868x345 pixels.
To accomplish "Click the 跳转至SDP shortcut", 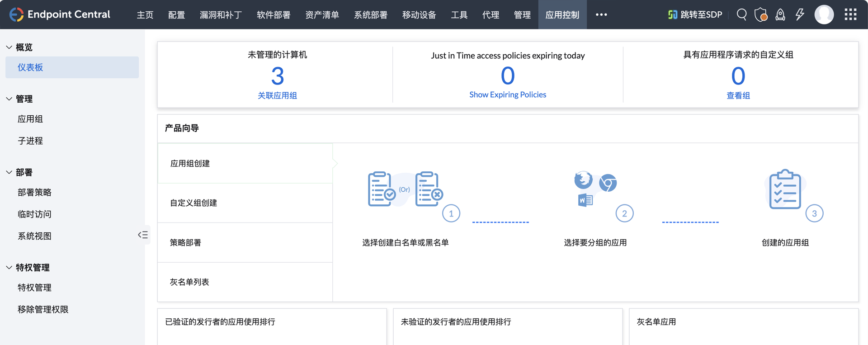I will (x=695, y=14).
